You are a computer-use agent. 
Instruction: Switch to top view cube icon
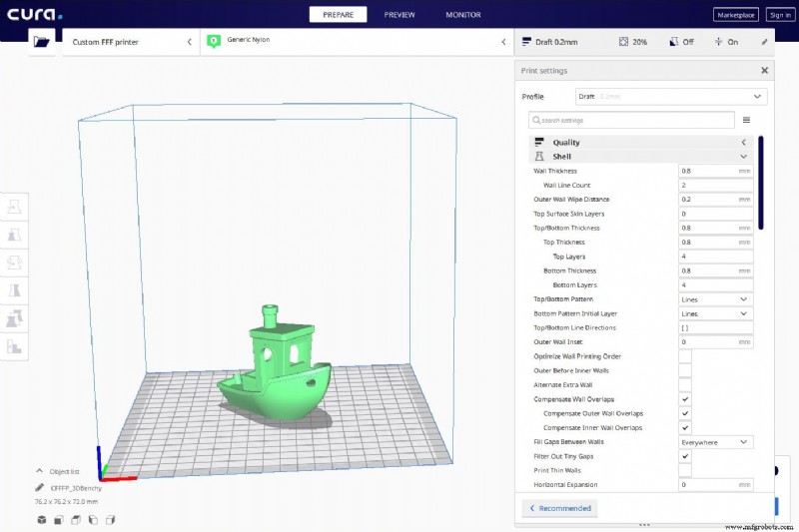pyautogui.click(x=76, y=520)
